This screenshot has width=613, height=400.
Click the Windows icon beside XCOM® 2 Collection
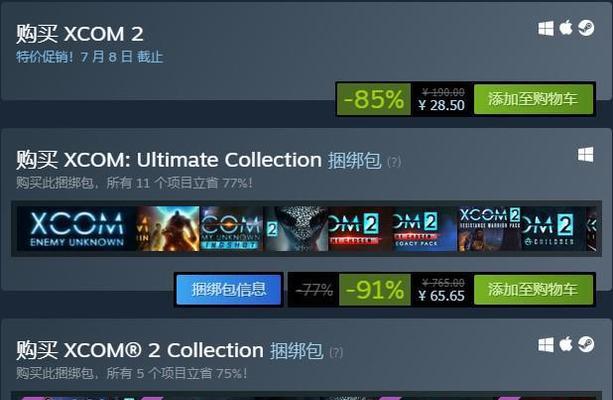click(546, 344)
